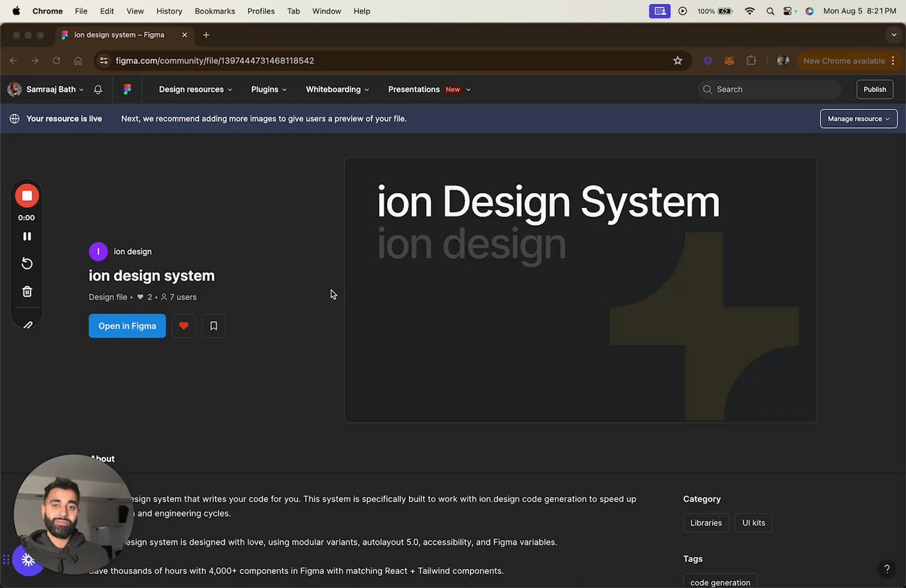Click the 'ion design system' file title
Screen dimensions: 906x588
coord(151,276)
